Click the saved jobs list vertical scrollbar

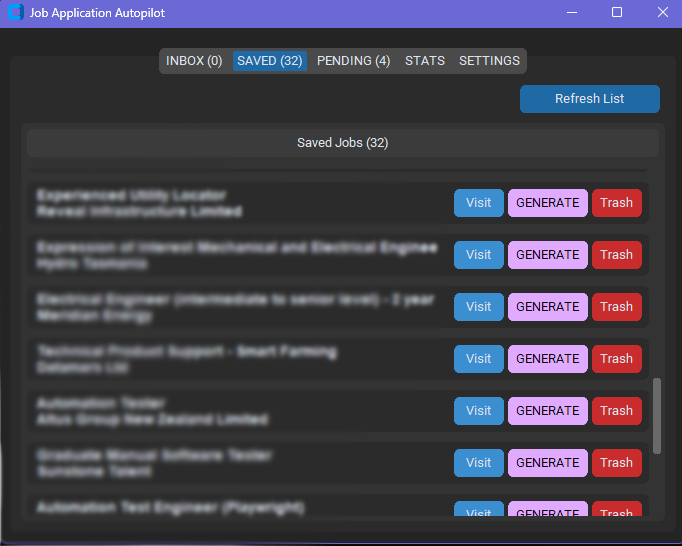[x=657, y=415]
